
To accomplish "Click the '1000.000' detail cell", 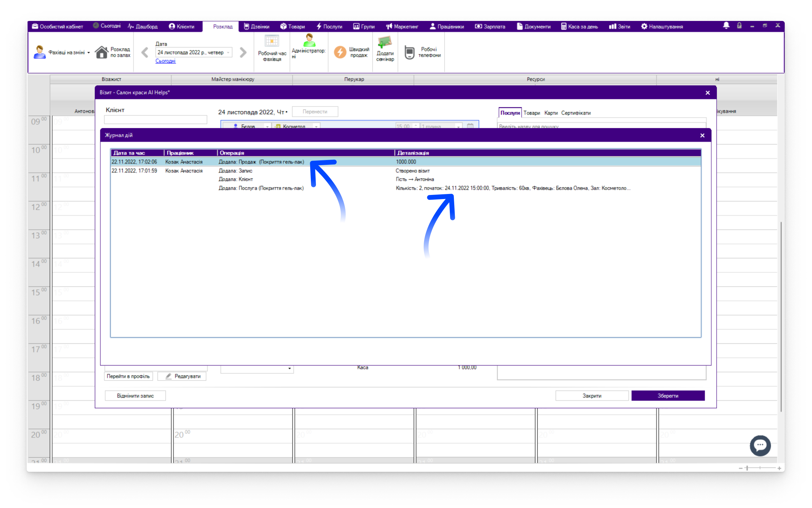I will pos(406,162).
